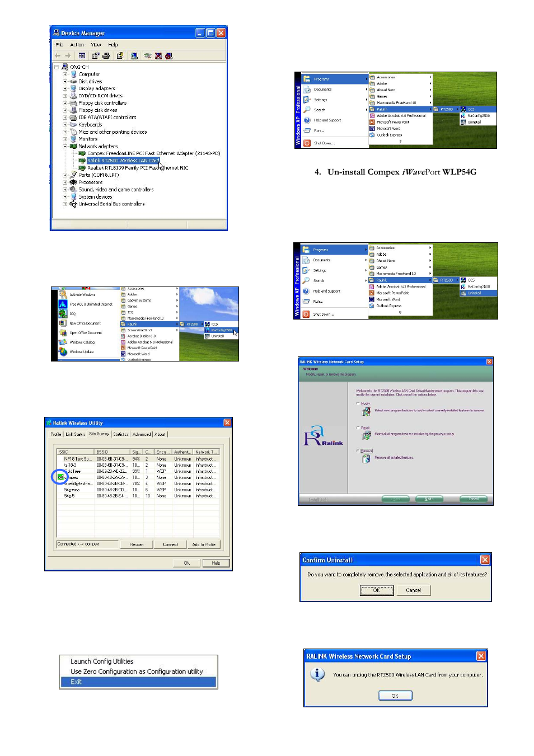
Task: Click the Help question-mark toolbar icon in Device Manager
Action: pos(120,56)
